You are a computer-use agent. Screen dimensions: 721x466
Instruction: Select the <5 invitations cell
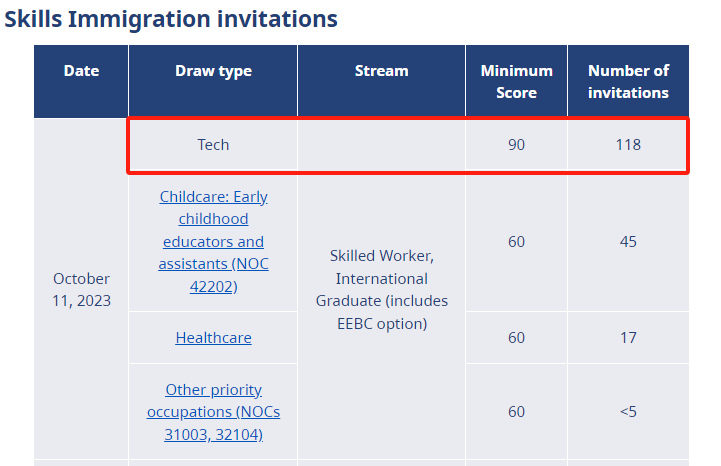[x=628, y=412]
